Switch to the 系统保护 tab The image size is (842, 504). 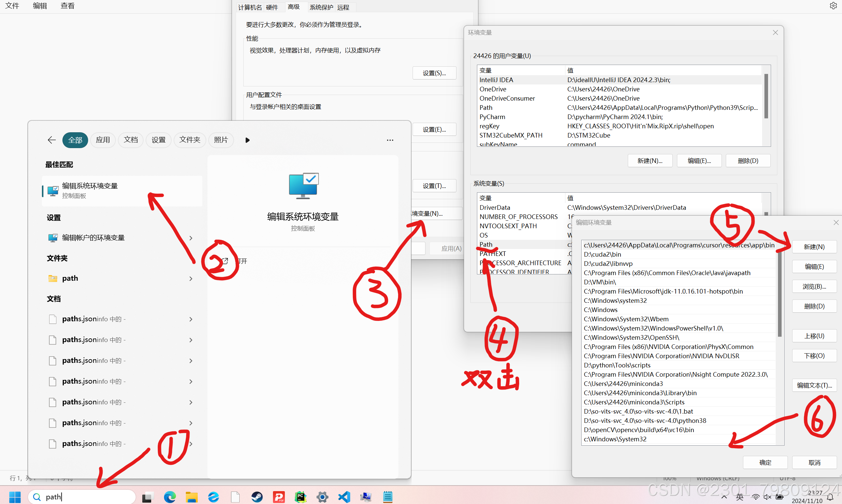click(x=321, y=7)
